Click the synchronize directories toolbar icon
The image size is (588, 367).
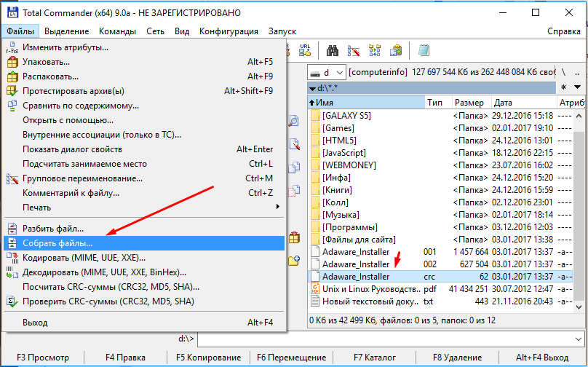click(376, 50)
